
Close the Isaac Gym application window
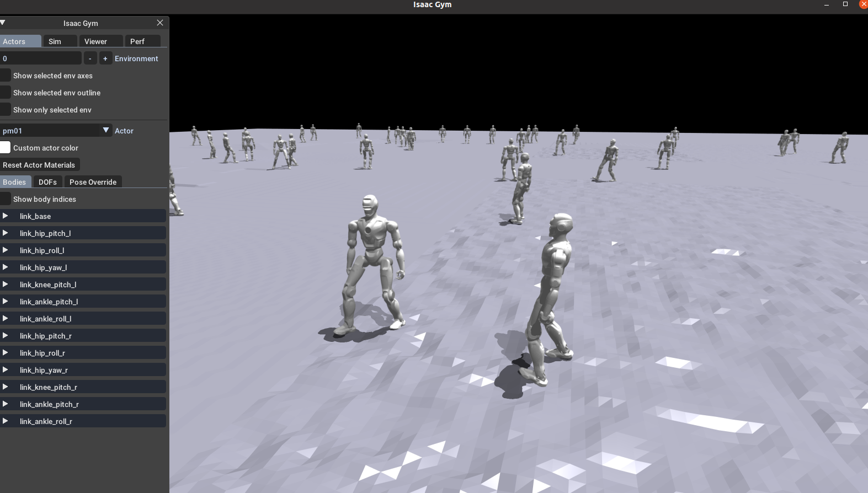tap(864, 4)
